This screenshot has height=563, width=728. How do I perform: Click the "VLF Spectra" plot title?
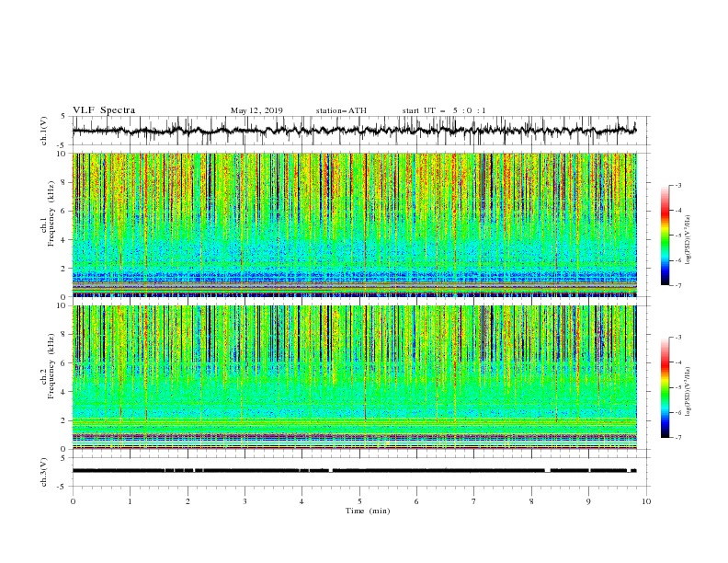(x=104, y=110)
